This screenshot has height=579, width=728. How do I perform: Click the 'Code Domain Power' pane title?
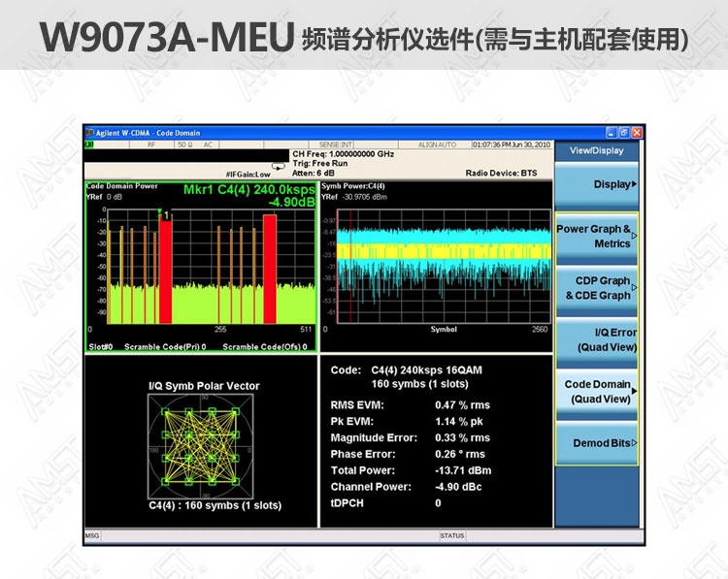122,186
